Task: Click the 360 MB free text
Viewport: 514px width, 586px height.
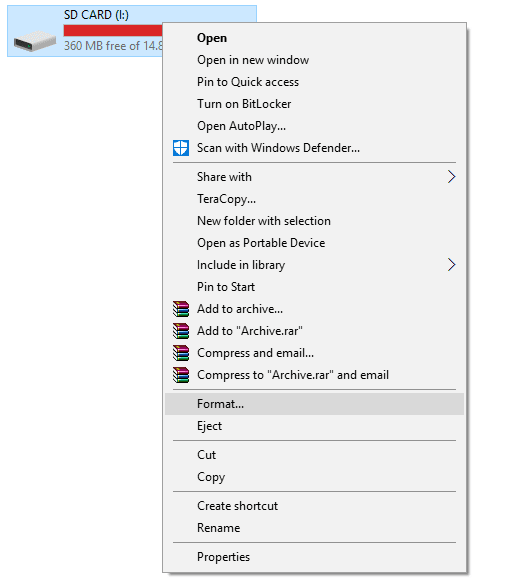Action: [x=113, y=46]
